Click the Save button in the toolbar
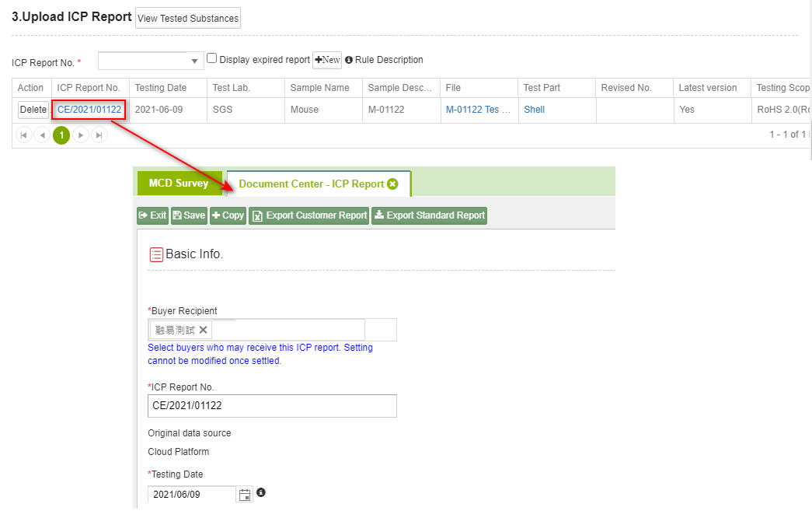Screen dimensions: 812x511 pyautogui.click(x=189, y=215)
